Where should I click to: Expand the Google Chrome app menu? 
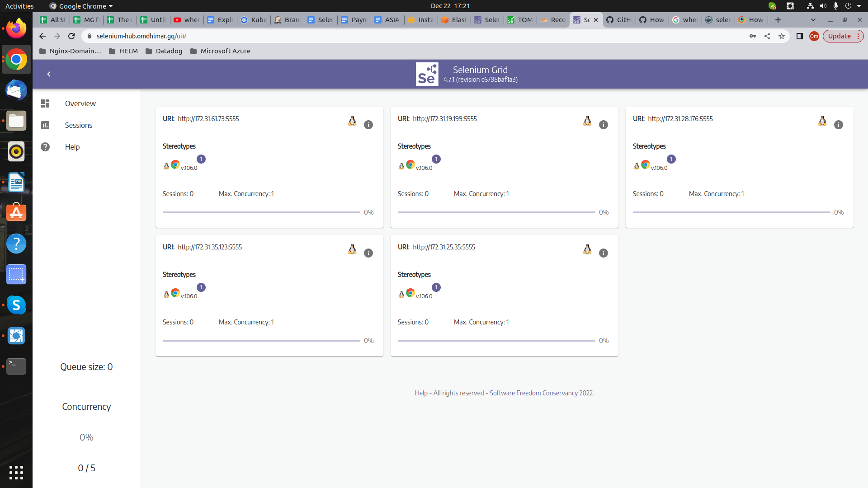point(81,6)
